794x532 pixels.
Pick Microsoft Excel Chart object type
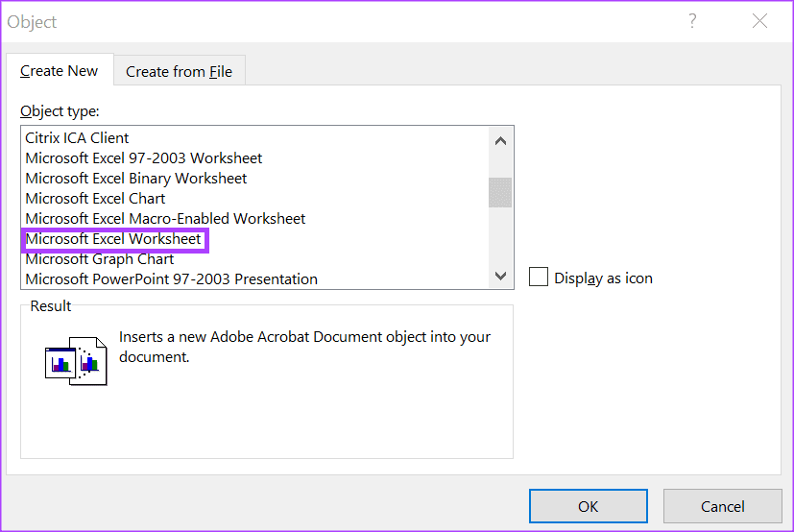[x=255, y=199]
